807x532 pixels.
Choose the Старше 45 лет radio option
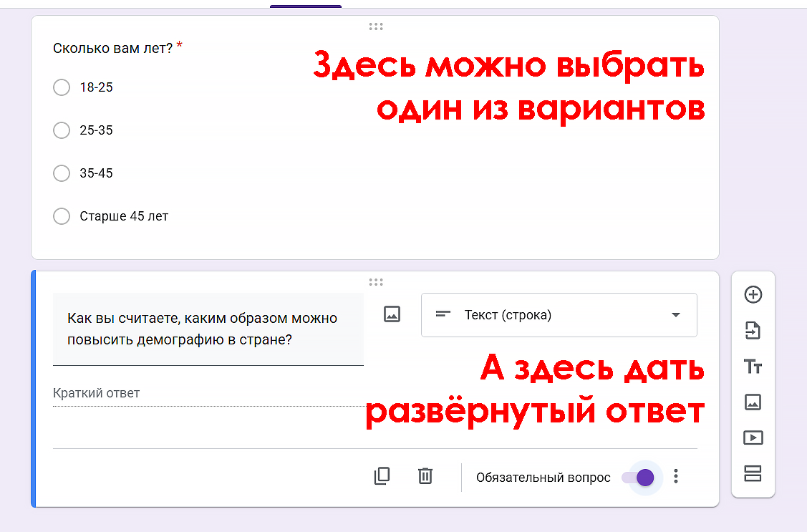coord(62,216)
